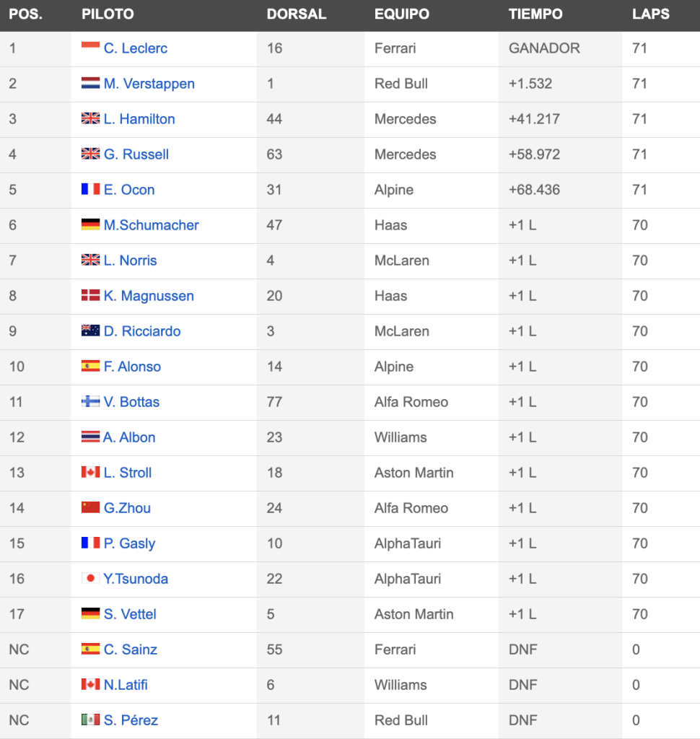Click the EQUIPO column header
Image resolution: width=700 pixels, height=739 pixels.
click(402, 14)
